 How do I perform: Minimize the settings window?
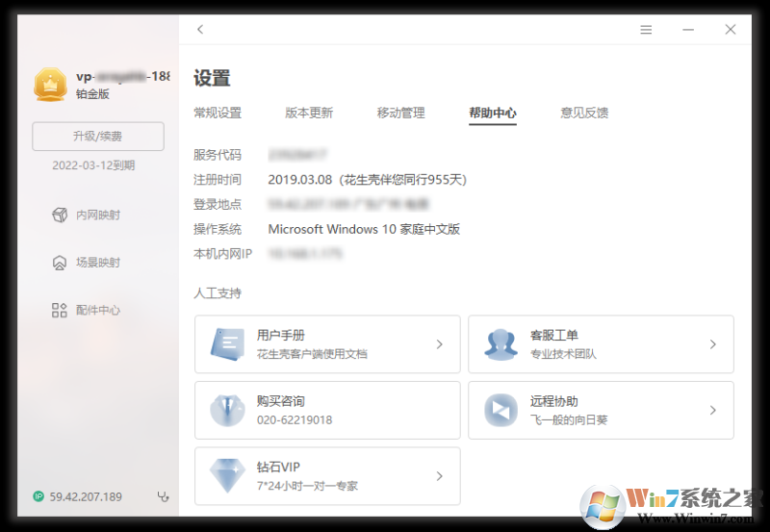pos(688,30)
